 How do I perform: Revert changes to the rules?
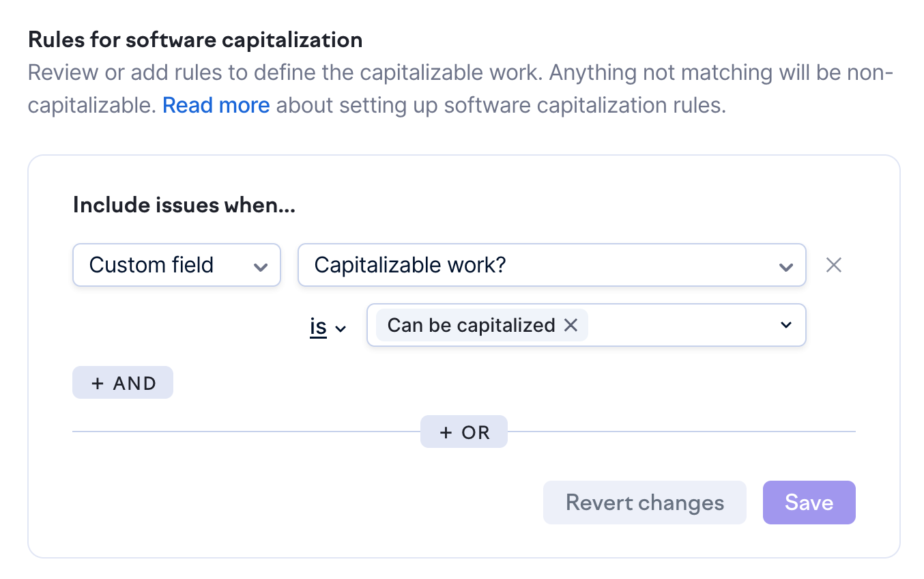[644, 503]
